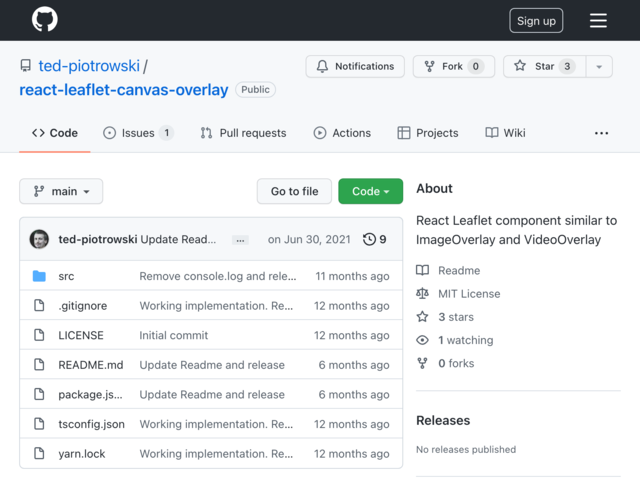The width and height of the screenshot is (640, 480).
Task: Expand the Star lists dropdown arrow
Action: point(599,67)
